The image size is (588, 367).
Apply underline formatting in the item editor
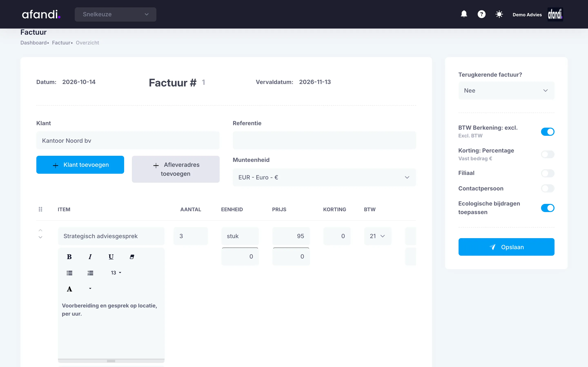tap(111, 256)
